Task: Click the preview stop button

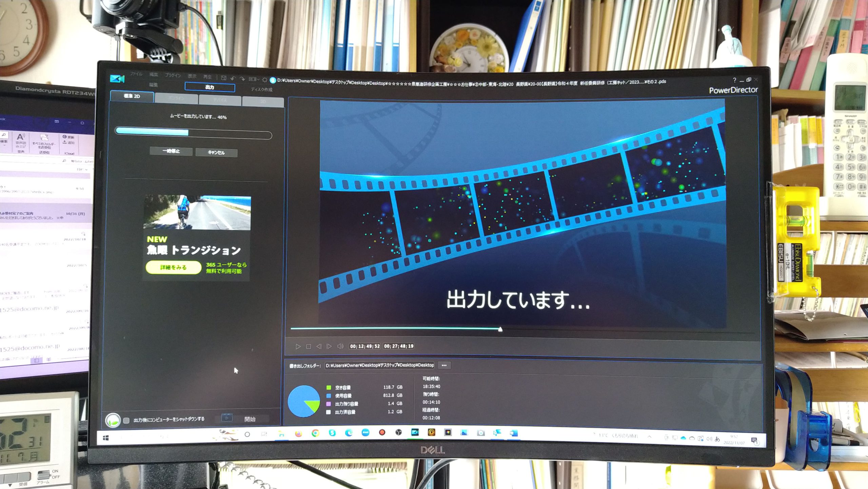Action: [309, 346]
